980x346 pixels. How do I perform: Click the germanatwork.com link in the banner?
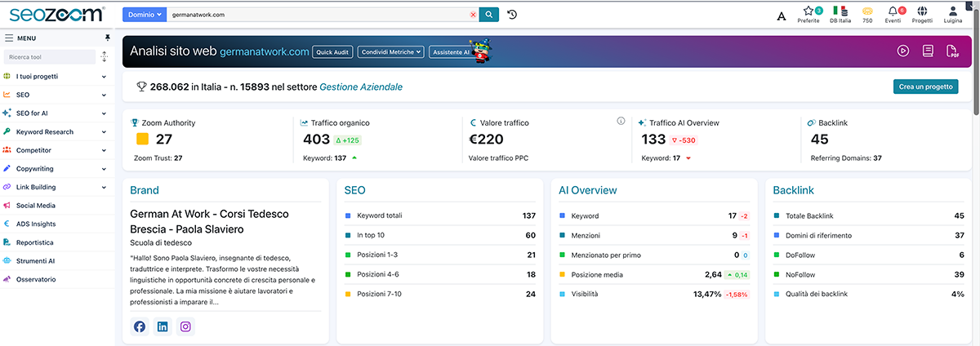tap(265, 51)
